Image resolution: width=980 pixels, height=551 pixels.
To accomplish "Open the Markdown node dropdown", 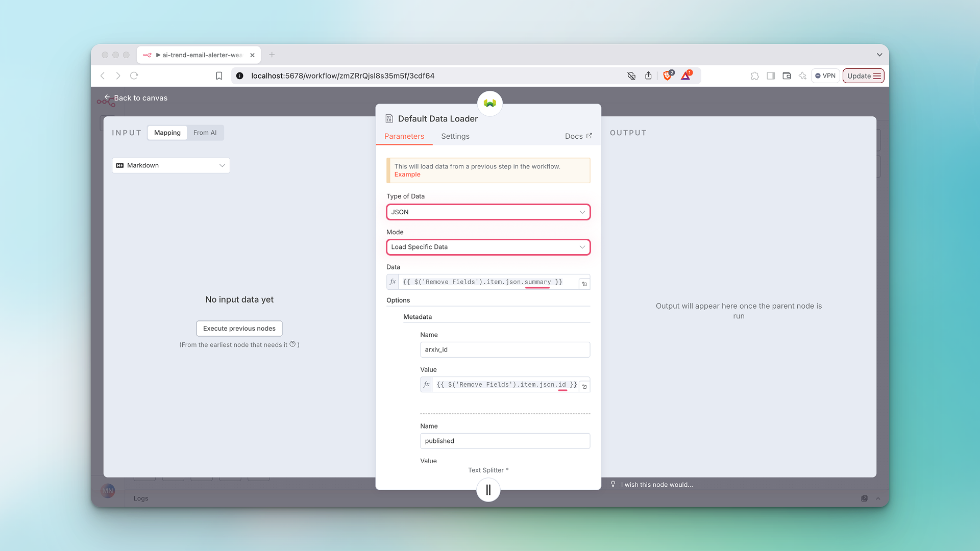I will pyautogui.click(x=171, y=165).
